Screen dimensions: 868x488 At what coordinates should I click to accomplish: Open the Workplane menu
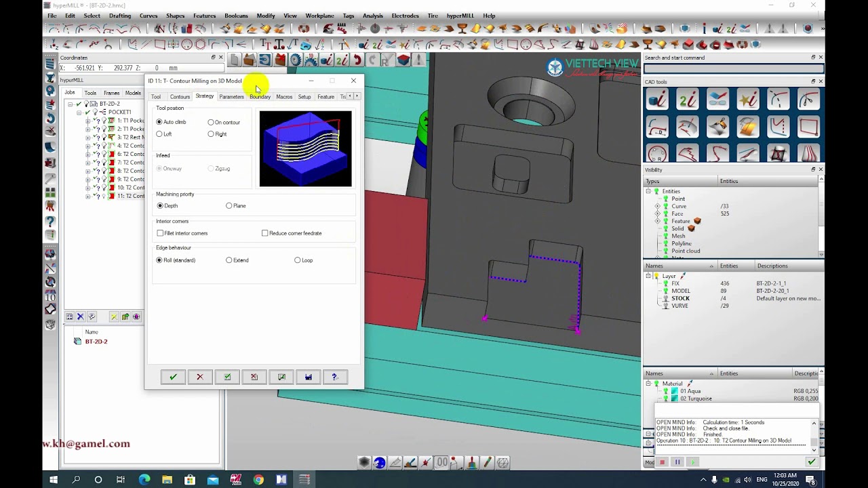coord(319,16)
